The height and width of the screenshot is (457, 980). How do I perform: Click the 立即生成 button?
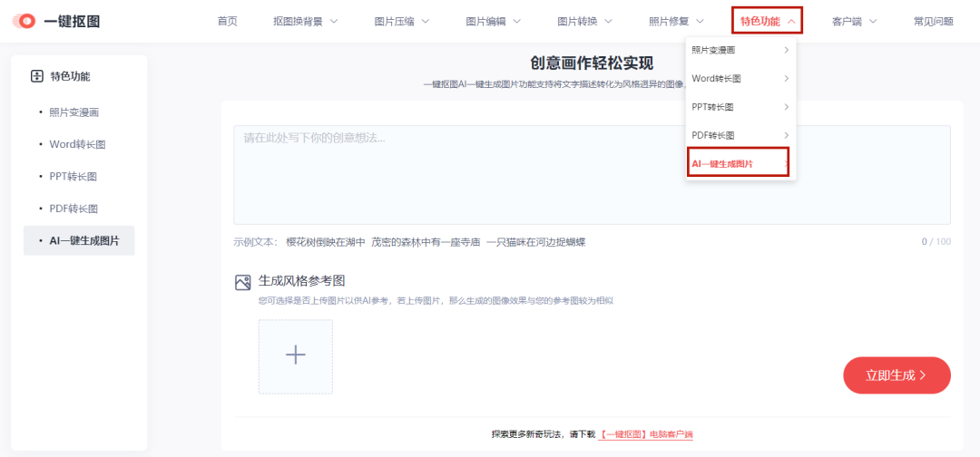(897, 375)
